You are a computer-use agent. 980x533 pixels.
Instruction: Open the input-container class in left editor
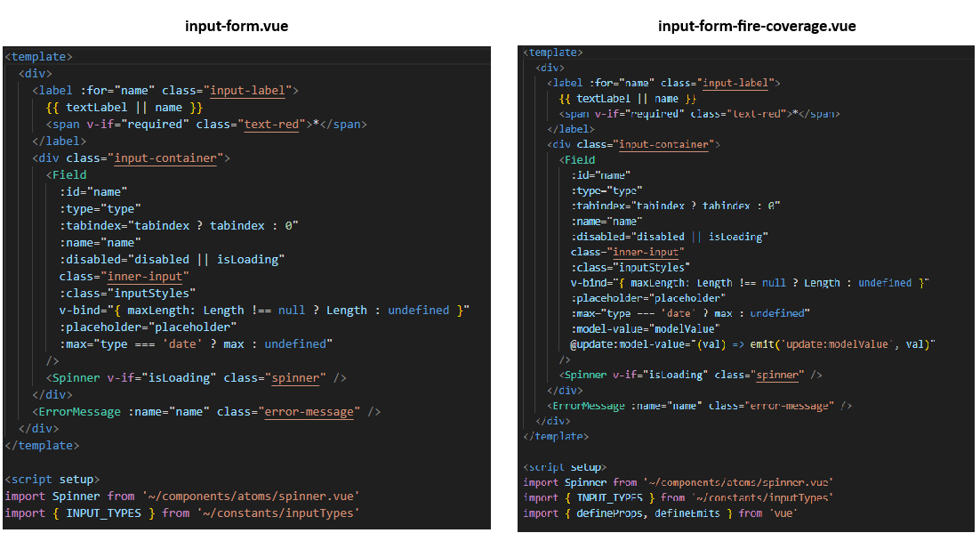coord(165,157)
